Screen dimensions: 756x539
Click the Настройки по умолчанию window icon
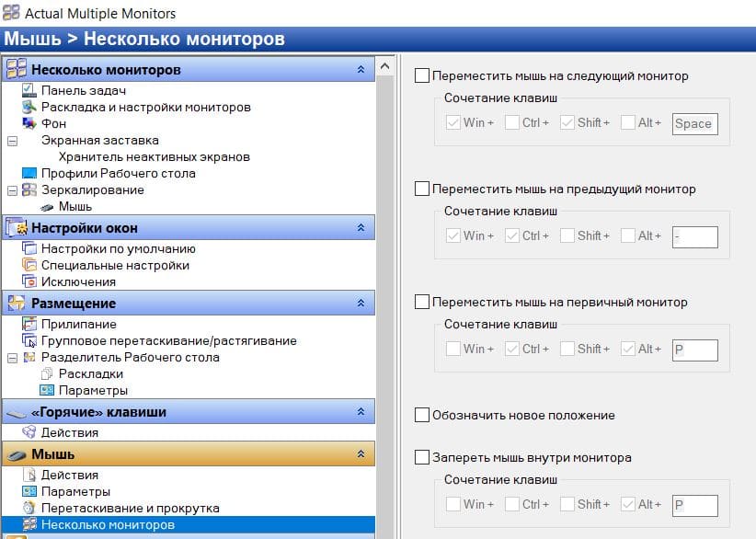tap(29, 248)
